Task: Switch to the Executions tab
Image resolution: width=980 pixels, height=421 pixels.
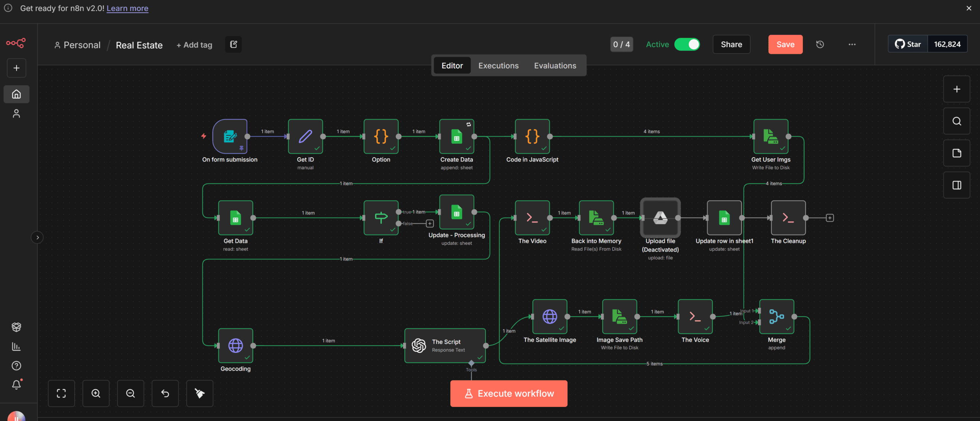Action: tap(498, 65)
